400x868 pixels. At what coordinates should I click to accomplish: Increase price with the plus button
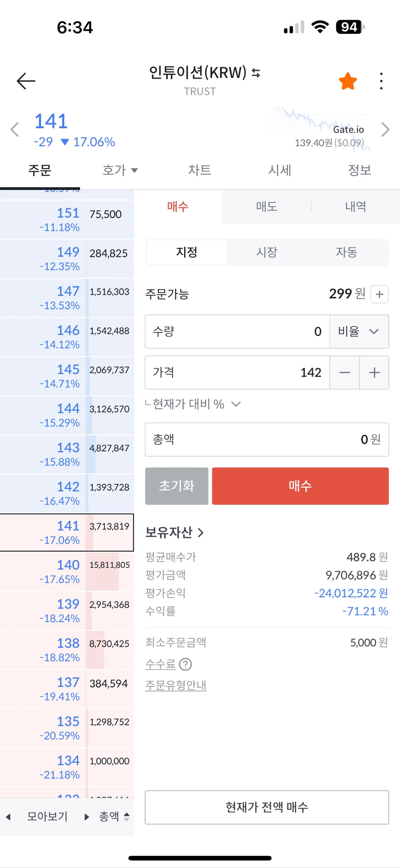pyautogui.click(x=374, y=373)
